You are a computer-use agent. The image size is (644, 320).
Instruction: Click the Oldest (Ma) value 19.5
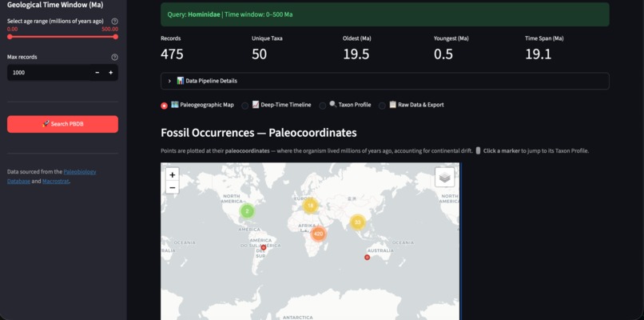tap(356, 54)
